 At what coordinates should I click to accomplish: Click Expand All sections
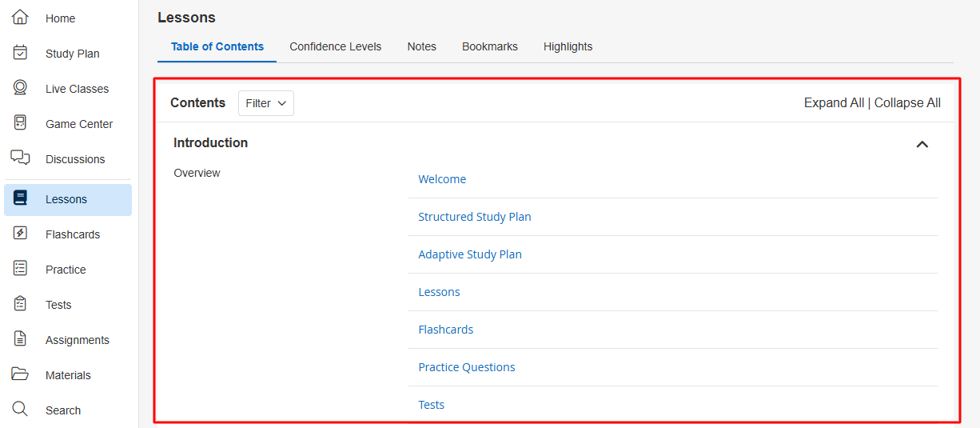834,103
